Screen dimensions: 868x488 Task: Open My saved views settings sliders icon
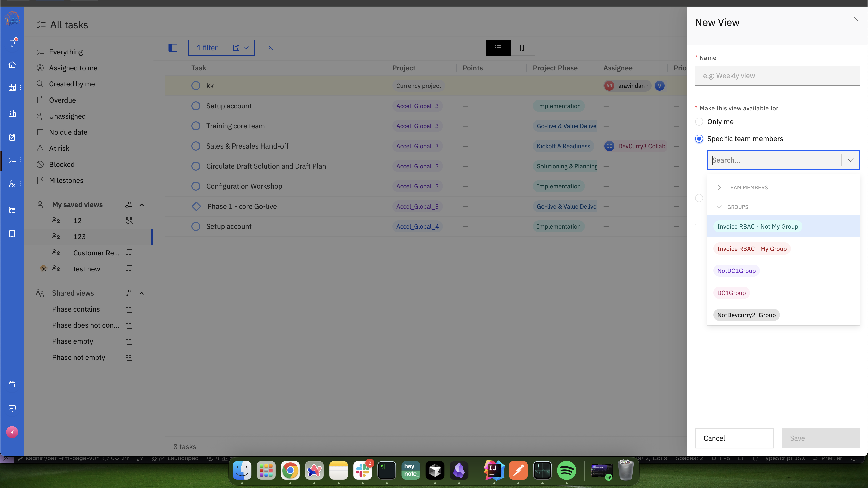coord(128,205)
